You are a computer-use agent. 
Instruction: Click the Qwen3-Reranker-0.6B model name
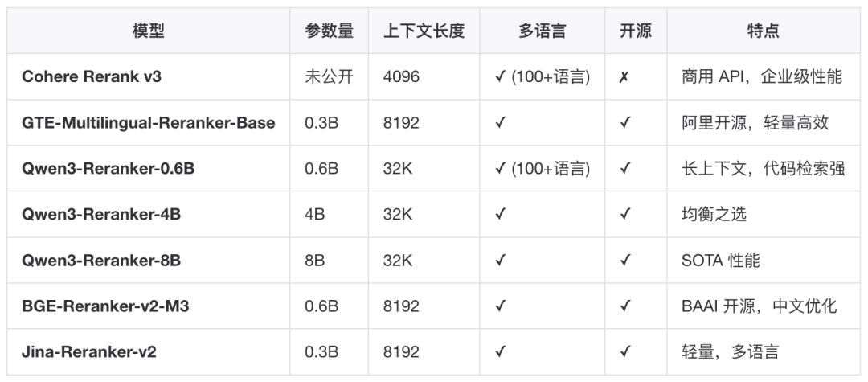(108, 168)
